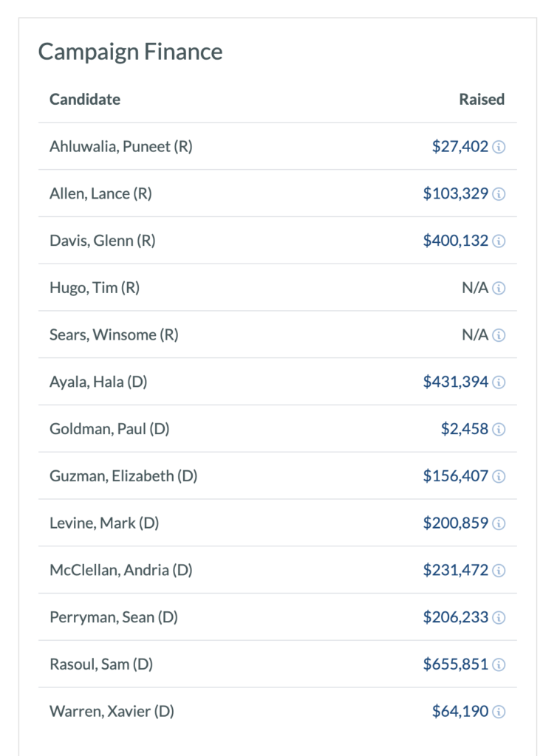The width and height of the screenshot is (543, 756).
Task: Click the Raised column header
Action: tap(482, 99)
